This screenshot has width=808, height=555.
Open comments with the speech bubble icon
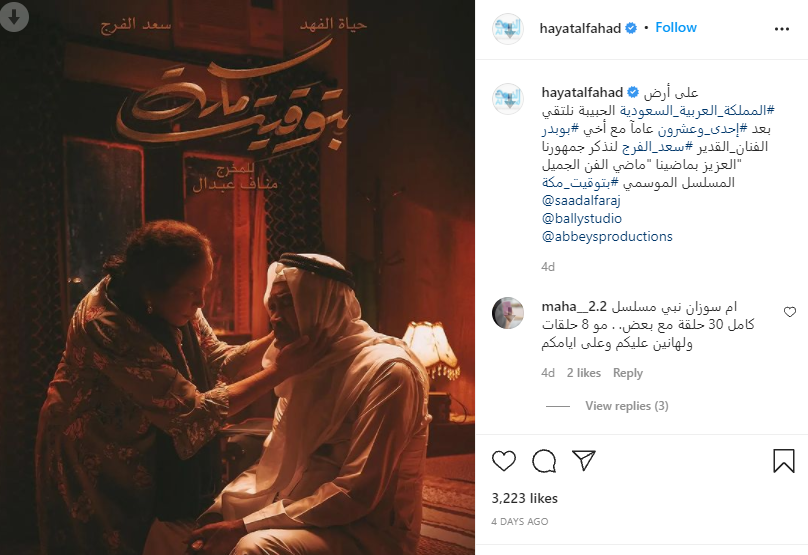click(544, 461)
